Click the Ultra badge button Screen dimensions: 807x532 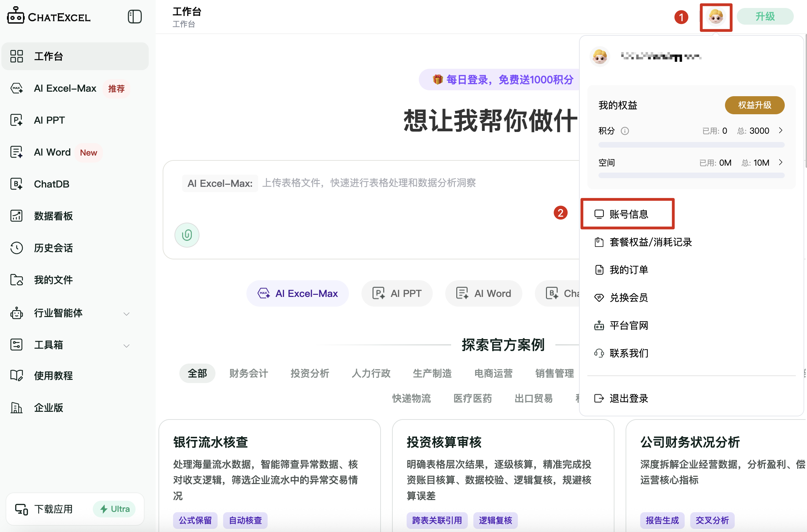[x=114, y=509]
